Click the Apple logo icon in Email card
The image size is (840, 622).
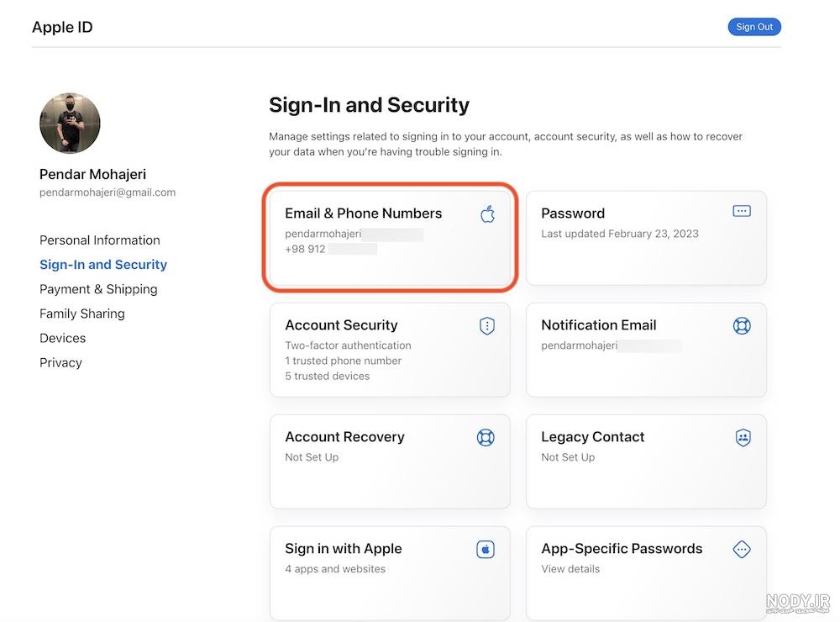pyautogui.click(x=487, y=214)
